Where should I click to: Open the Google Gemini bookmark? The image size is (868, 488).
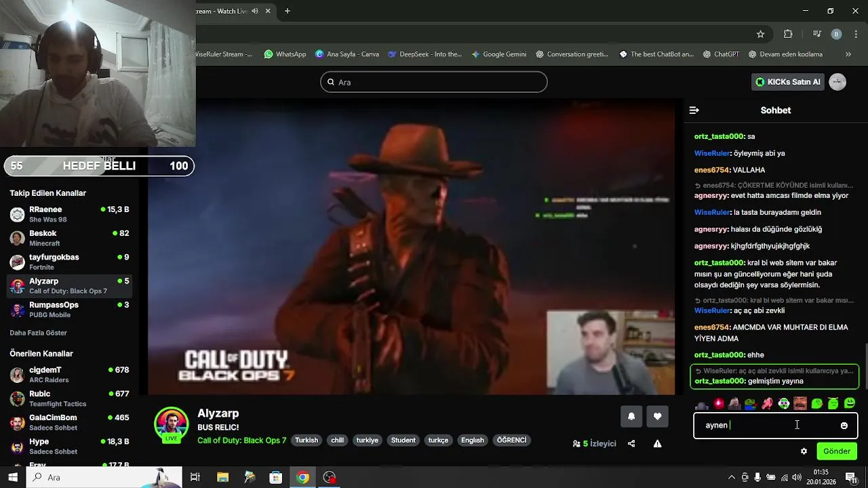click(x=498, y=54)
